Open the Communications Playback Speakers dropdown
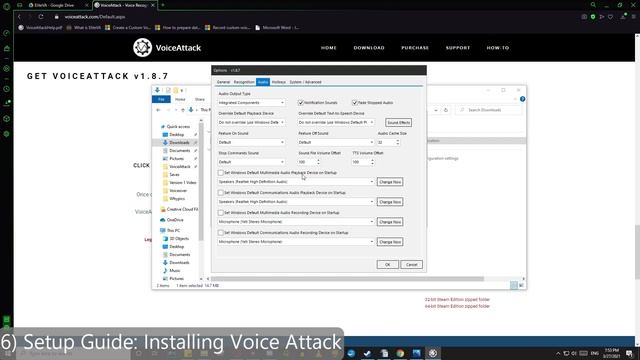 click(296, 202)
